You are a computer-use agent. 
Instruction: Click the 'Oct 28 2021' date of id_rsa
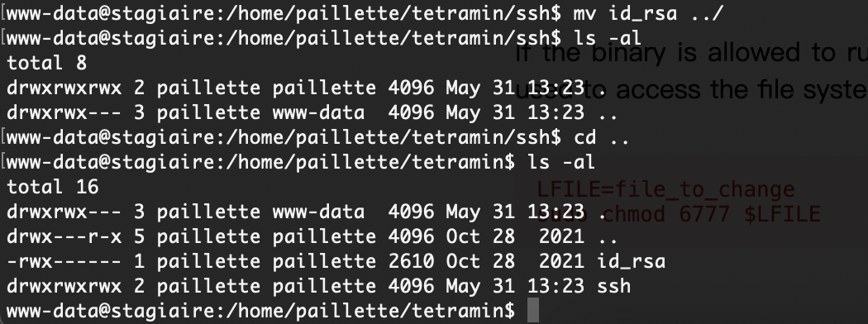click(515, 261)
